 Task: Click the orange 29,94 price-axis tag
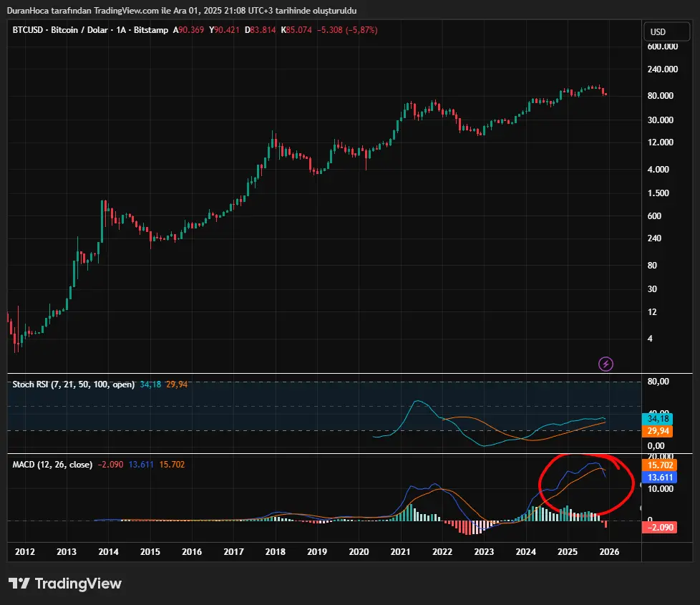(657, 431)
